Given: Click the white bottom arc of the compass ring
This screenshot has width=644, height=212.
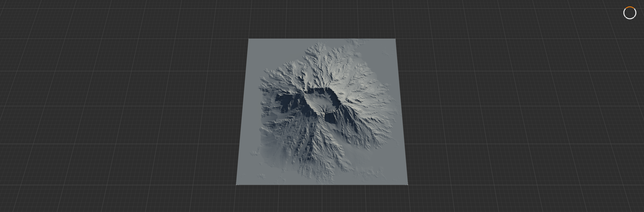Looking at the screenshot, I should [x=630, y=18].
